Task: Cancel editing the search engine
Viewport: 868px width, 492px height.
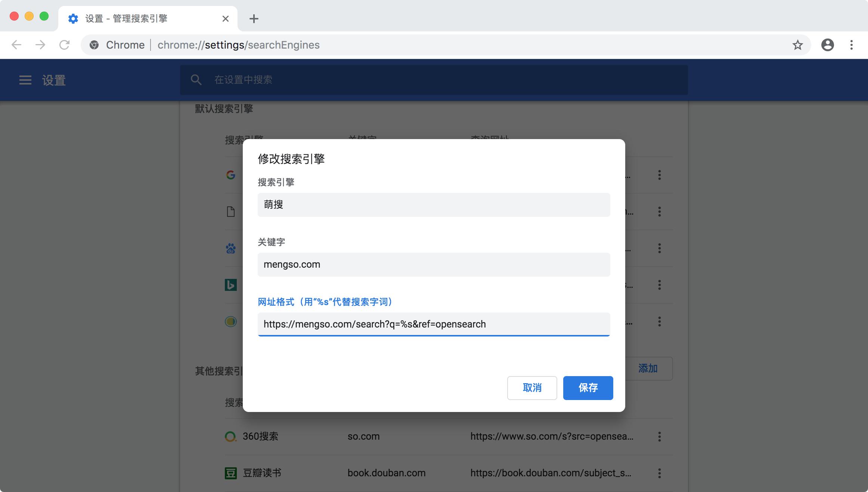Action: tap(532, 388)
